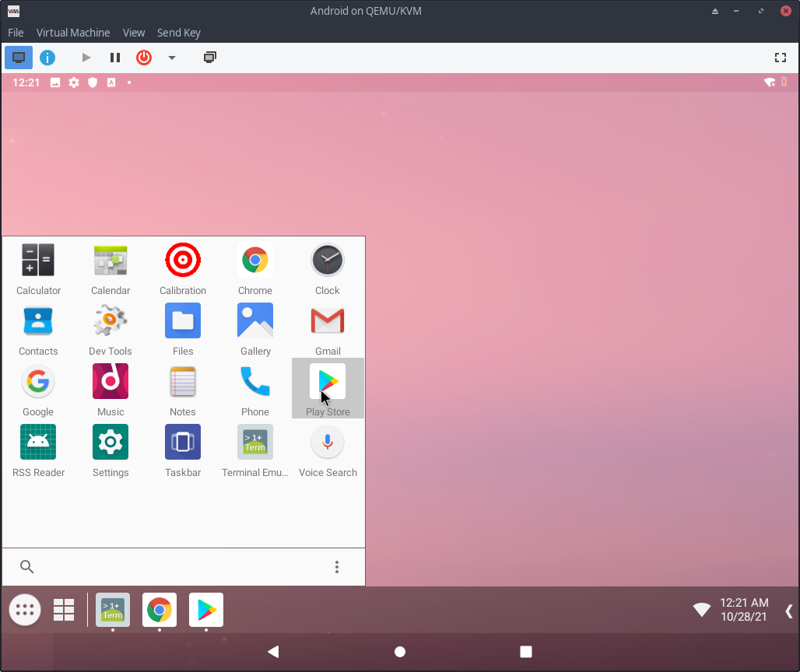The image size is (800, 672).
Task: Open the Contacts app
Action: point(38,329)
